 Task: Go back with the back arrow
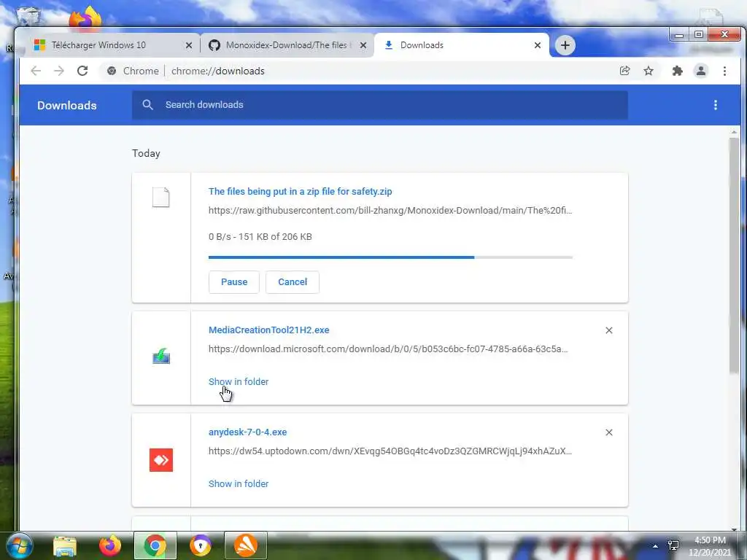36,71
